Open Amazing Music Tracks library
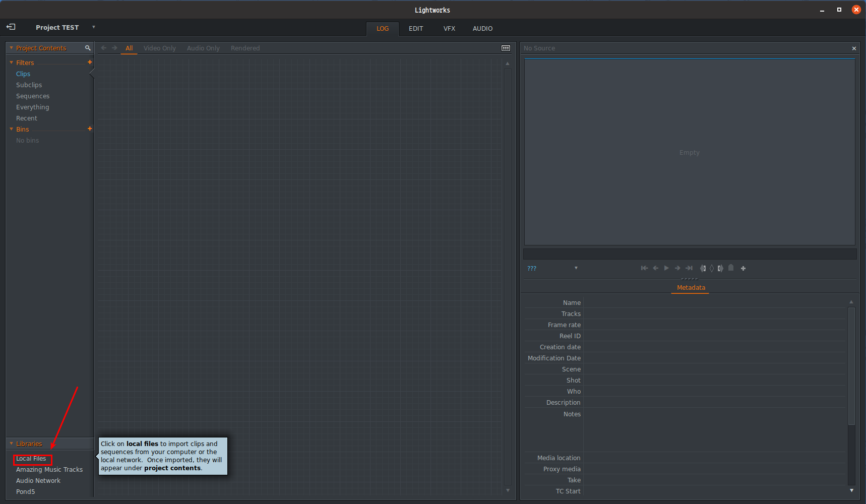 pyautogui.click(x=49, y=469)
